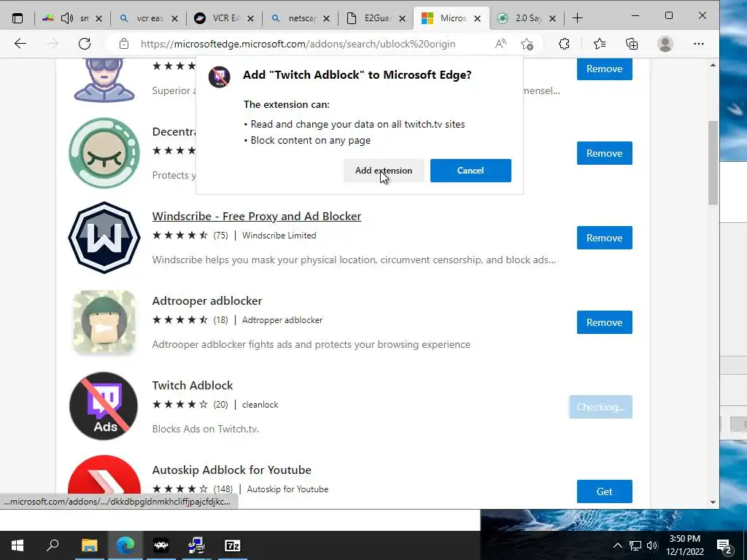Open Autoskip Adblock for Youtube title
This screenshot has width=747, height=560.
tap(231, 470)
